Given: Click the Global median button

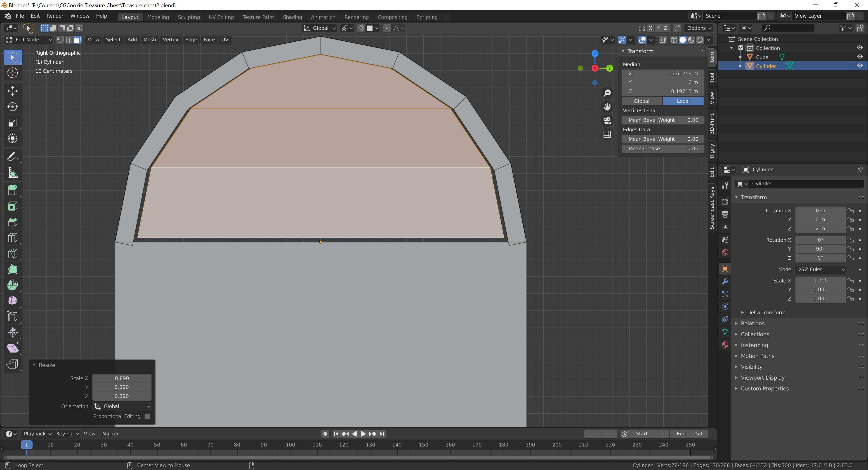Looking at the screenshot, I should 642,101.
